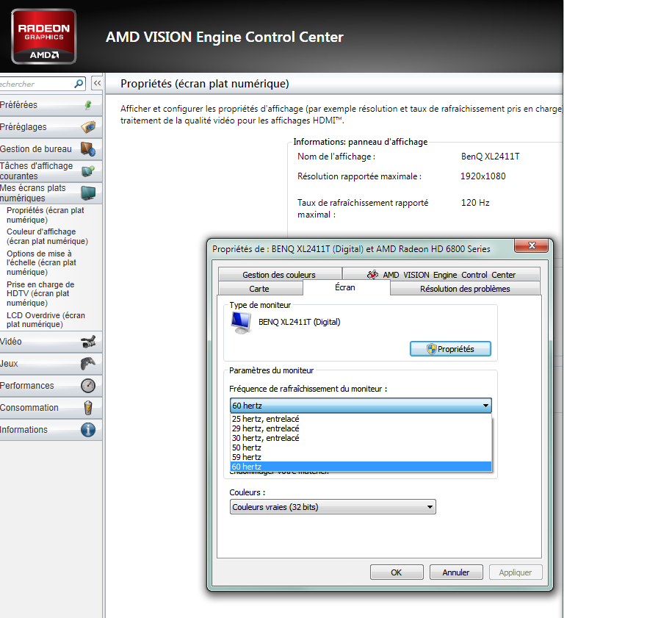Open Performances gauge section
Screen dimensions: 672x618
click(x=87, y=386)
